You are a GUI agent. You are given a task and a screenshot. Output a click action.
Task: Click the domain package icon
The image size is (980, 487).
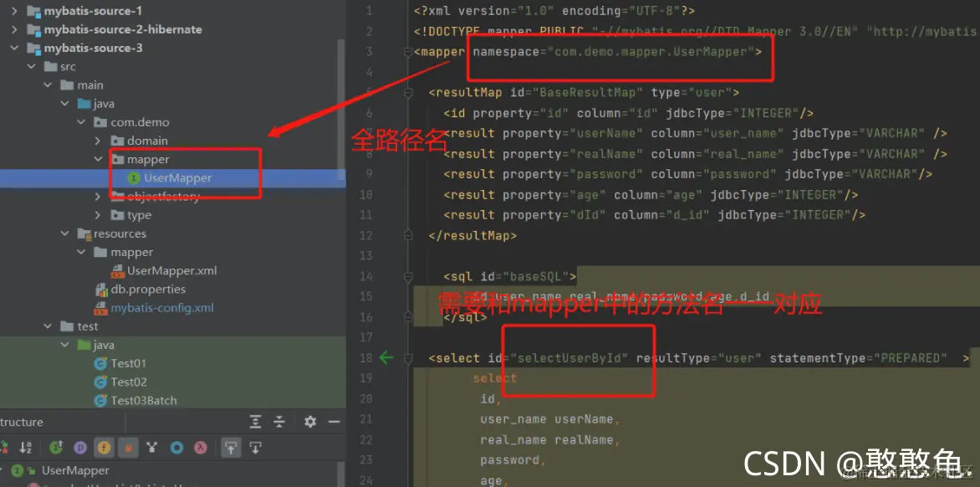(x=118, y=141)
